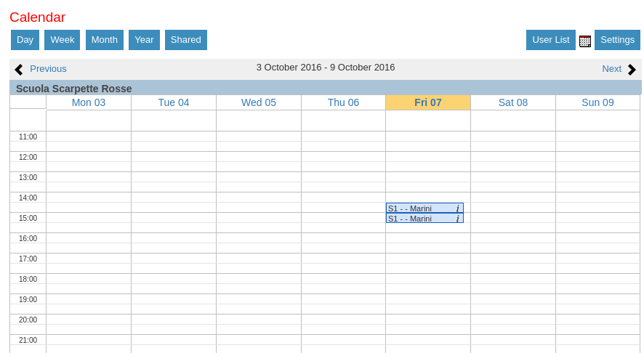Go to the Previous week link

[48, 69]
